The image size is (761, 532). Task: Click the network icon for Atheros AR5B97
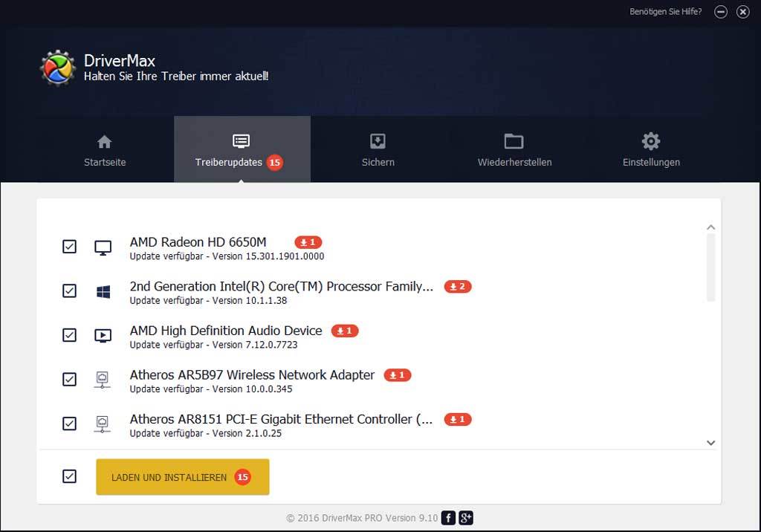103,380
